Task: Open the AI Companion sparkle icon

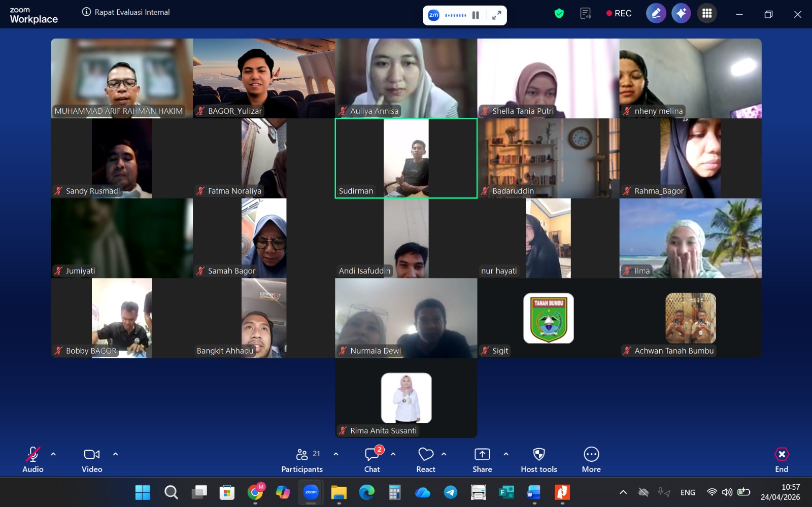Action: pos(682,14)
